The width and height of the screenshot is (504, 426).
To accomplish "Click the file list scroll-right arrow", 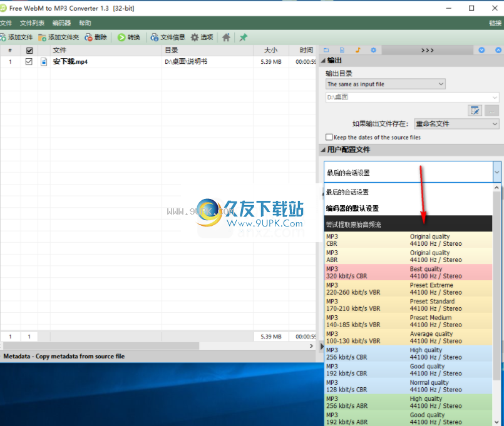I will click(x=311, y=346).
